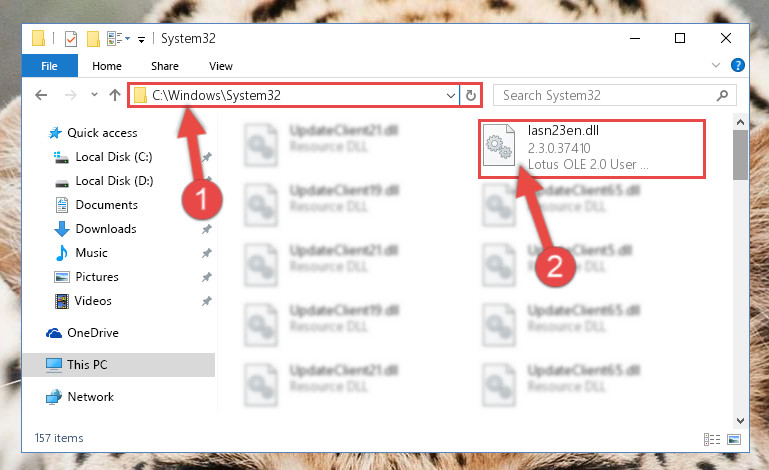Refresh the System32 folder view
Viewport: 769px width, 470px height.
click(471, 95)
